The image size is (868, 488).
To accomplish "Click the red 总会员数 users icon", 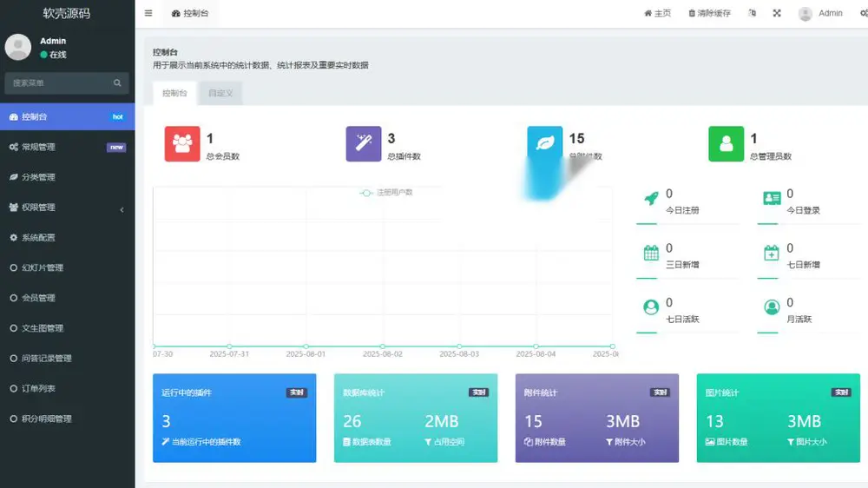I will pos(182,144).
